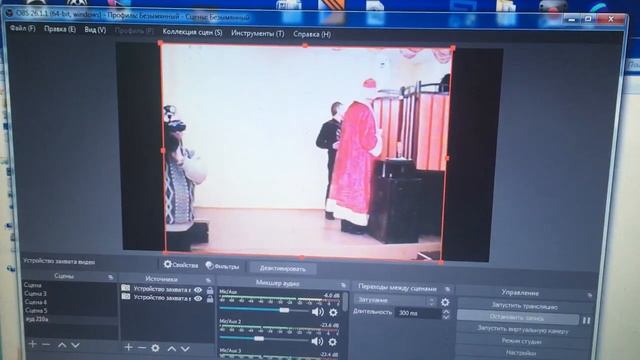Open the Инструменты (T) menu
Viewport: 640px width, 360px height.
coord(258,33)
